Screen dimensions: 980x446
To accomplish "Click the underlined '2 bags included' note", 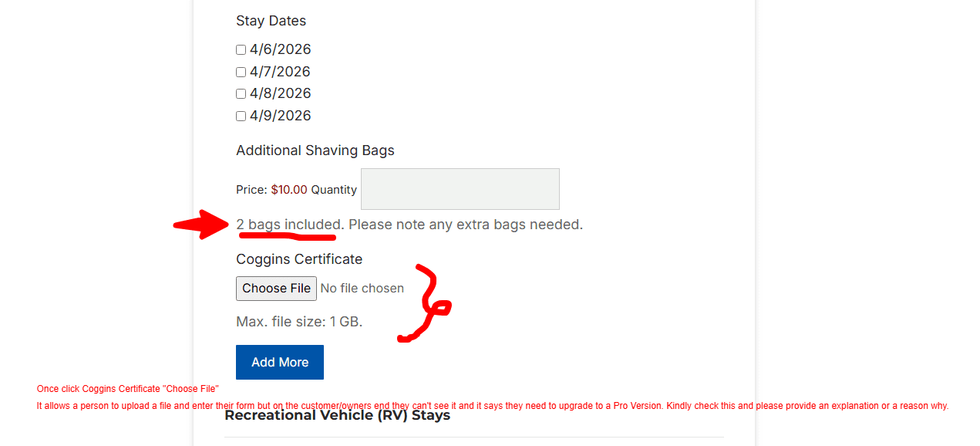I will click(x=288, y=225).
